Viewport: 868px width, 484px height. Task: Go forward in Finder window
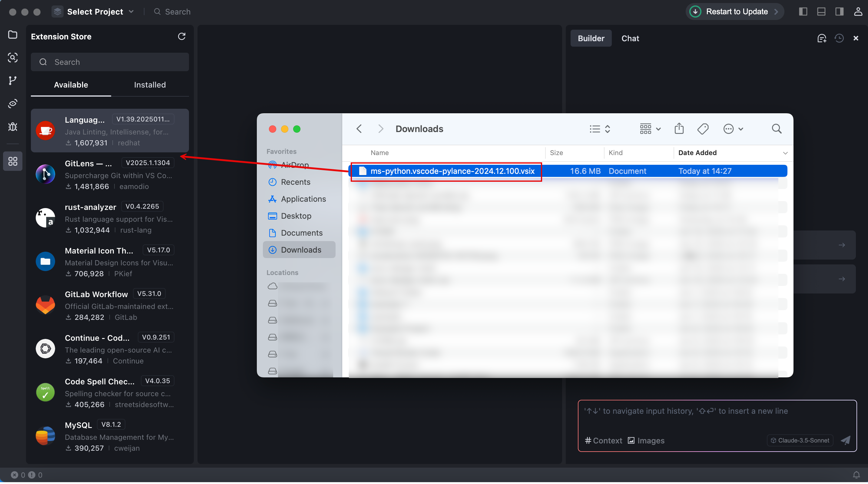(x=381, y=129)
